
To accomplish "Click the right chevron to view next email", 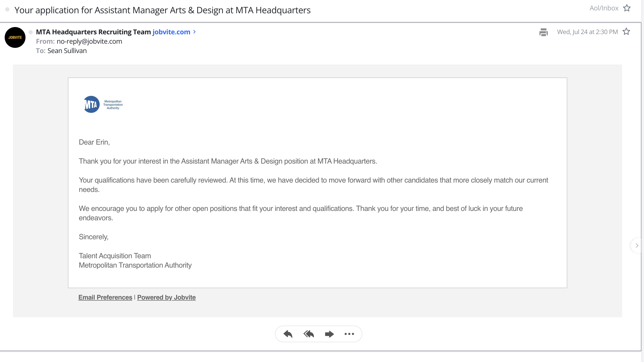I will click(637, 245).
